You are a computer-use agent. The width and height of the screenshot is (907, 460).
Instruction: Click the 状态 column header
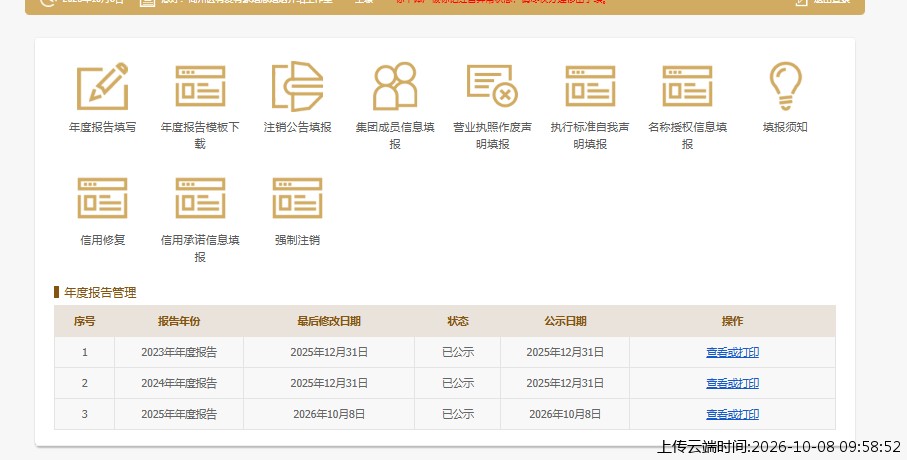coord(458,321)
